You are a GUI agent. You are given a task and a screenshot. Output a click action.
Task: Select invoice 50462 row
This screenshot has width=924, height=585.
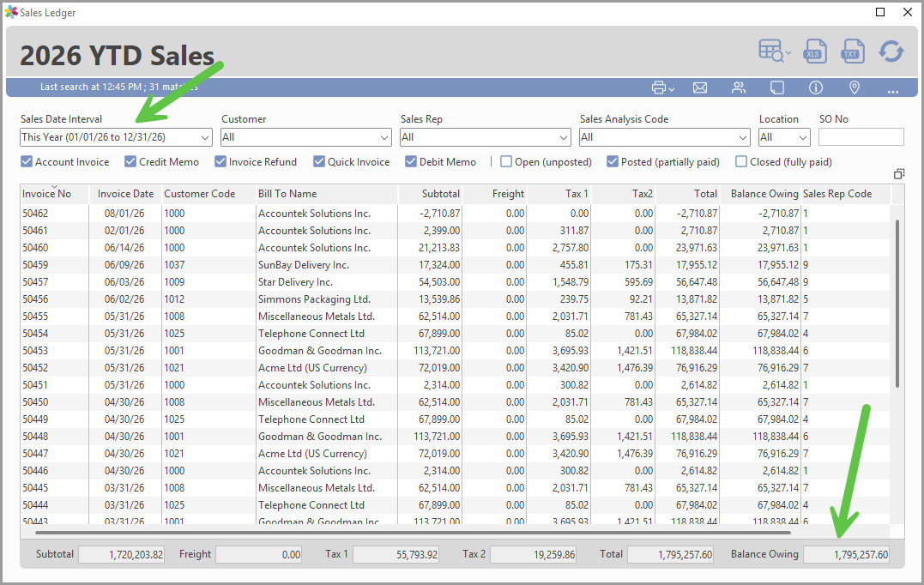[x=455, y=214]
